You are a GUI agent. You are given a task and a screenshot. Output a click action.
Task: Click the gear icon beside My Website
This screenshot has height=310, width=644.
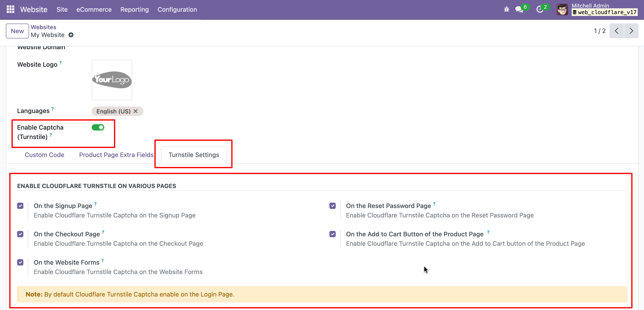pos(71,35)
